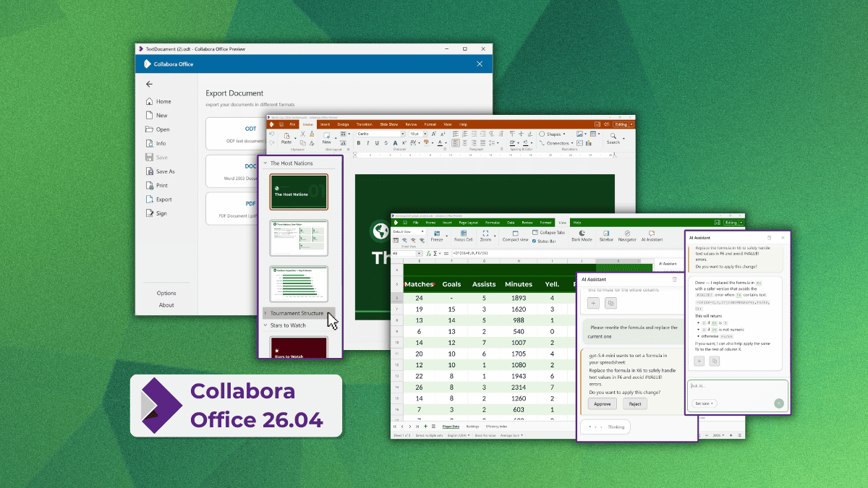Open the Design tab in the presentation window

(344, 124)
